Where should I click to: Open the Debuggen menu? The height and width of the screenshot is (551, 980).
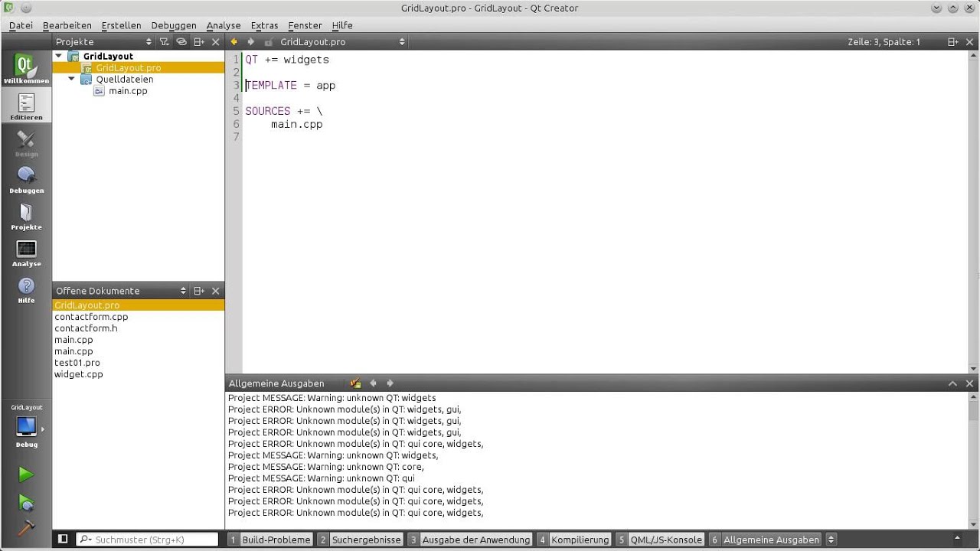coord(174,25)
